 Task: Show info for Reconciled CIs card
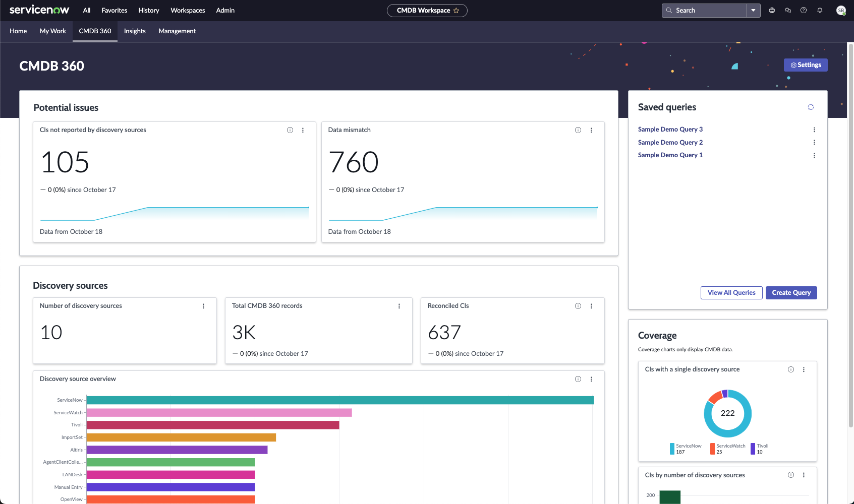[x=578, y=306]
